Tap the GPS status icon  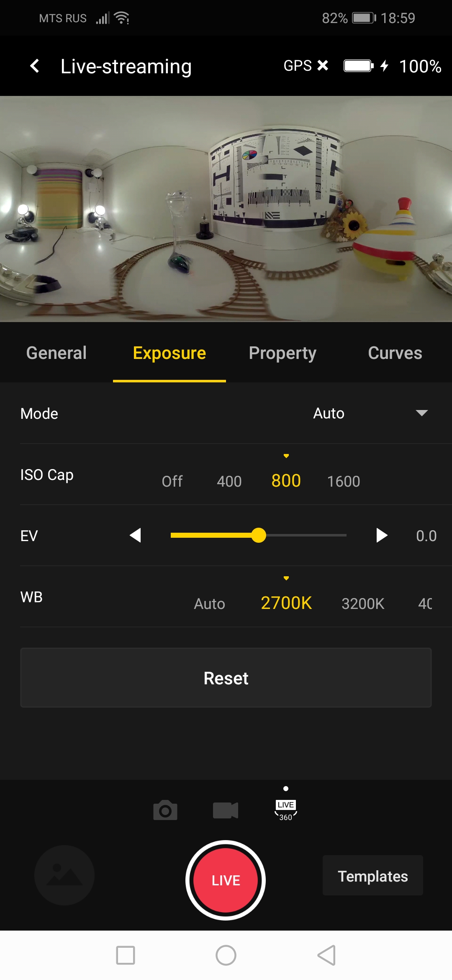click(x=306, y=66)
